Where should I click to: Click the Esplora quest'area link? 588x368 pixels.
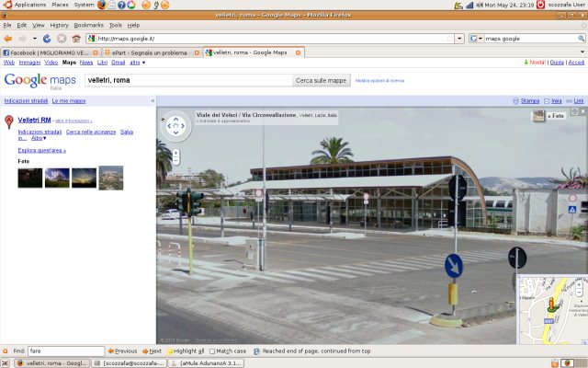(x=42, y=150)
